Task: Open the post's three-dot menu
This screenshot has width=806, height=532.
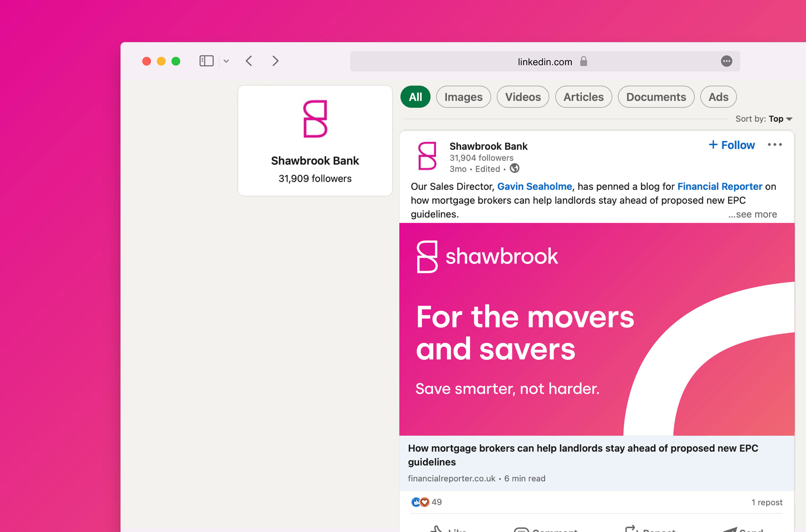Action: (775, 145)
